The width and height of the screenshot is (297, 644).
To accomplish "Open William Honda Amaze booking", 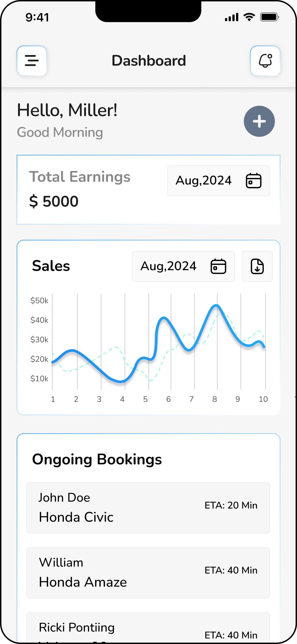I will pos(148,573).
